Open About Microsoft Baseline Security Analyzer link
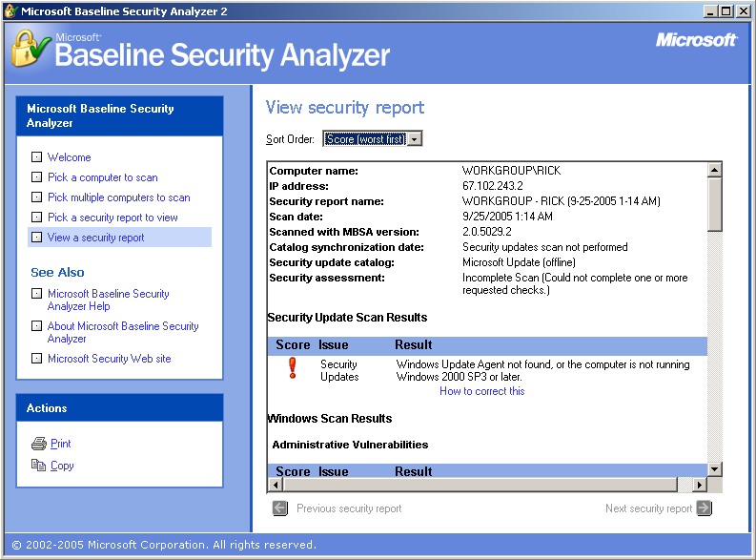 [122, 332]
